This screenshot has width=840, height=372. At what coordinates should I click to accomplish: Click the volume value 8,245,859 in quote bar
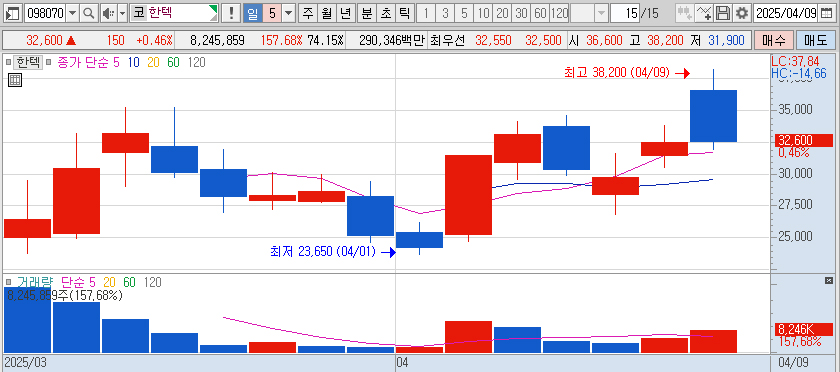coord(218,40)
